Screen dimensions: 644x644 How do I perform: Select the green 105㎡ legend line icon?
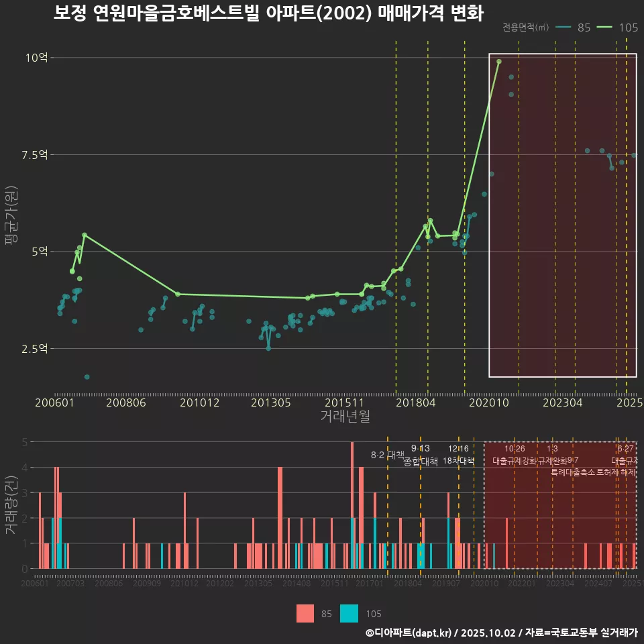click(x=604, y=28)
